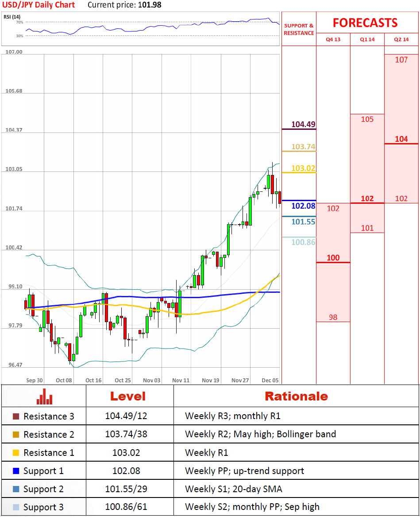Viewport: 420px width, 517px height.
Task: Click the blue Support 1 color square
Action: coord(16,471)
